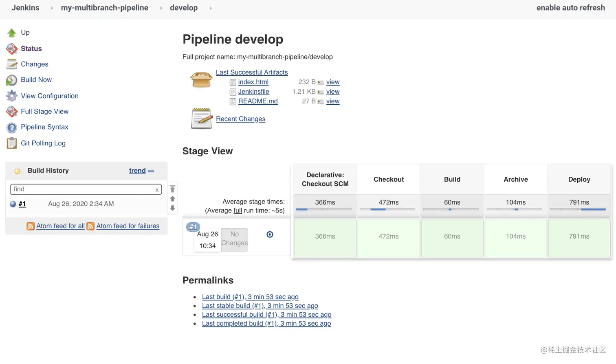Screen dimensions: 616x364
Task: Click the green Up arrow icon
Action: coord(12,33)
